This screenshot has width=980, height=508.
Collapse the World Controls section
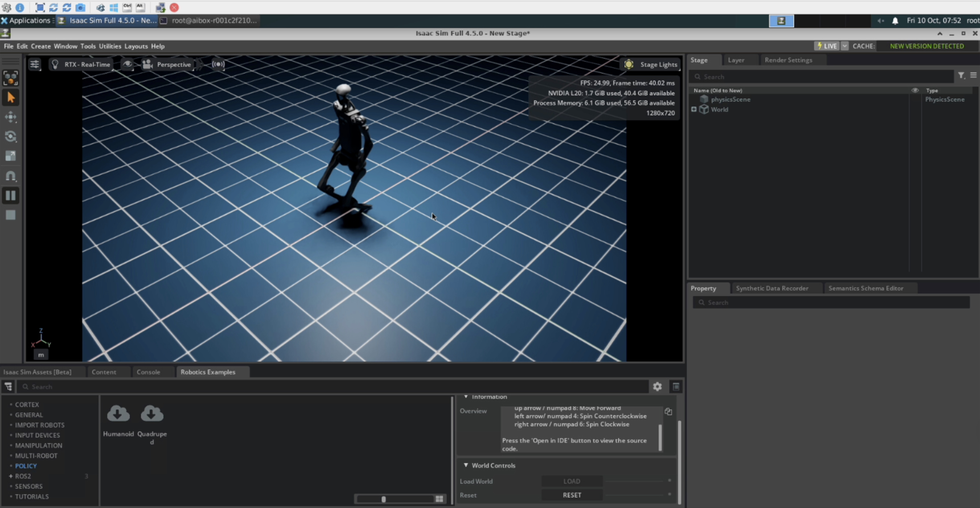click(x=466, y=465)
